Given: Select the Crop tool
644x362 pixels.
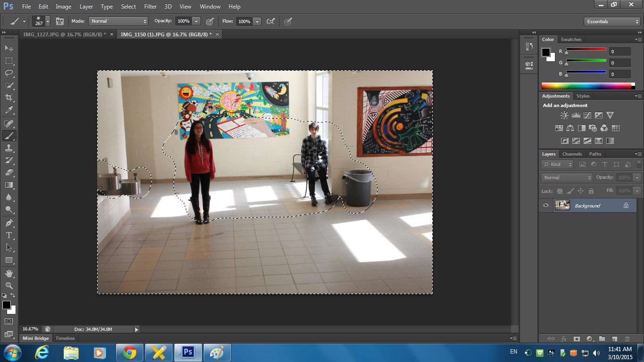Looking at the screenshot, I should [9, 98].
